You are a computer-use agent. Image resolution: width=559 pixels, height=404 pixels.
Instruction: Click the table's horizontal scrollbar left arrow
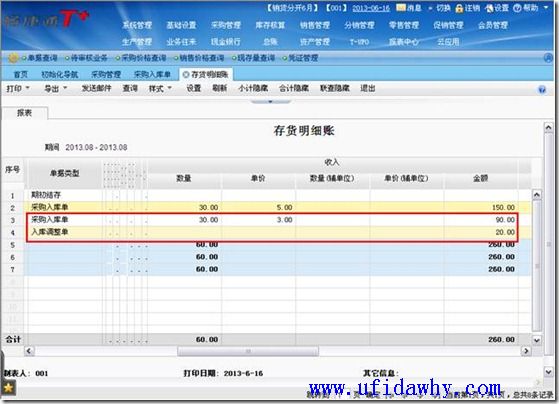(x=29, y=351)
